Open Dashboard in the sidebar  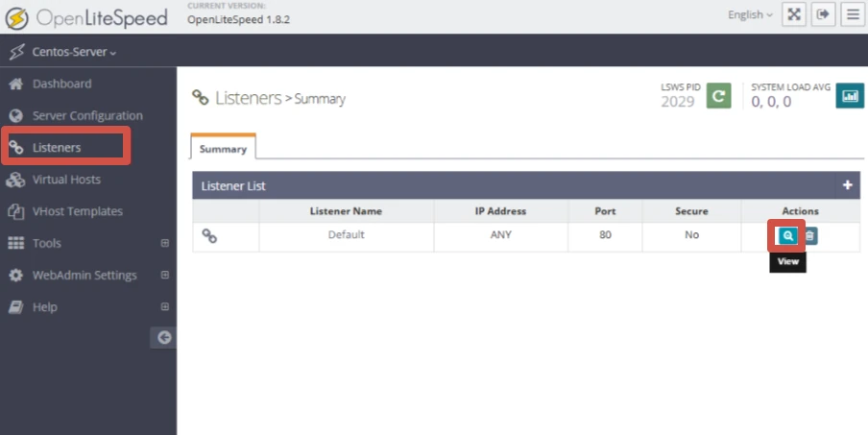click(62, 84)
